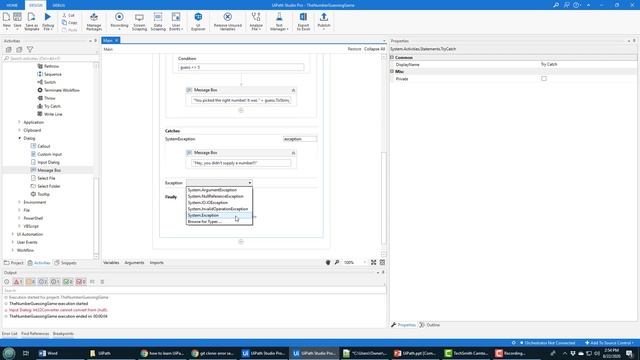Expand the Environment category
This screenshot has width=640, height=360.
coord(19,202)
